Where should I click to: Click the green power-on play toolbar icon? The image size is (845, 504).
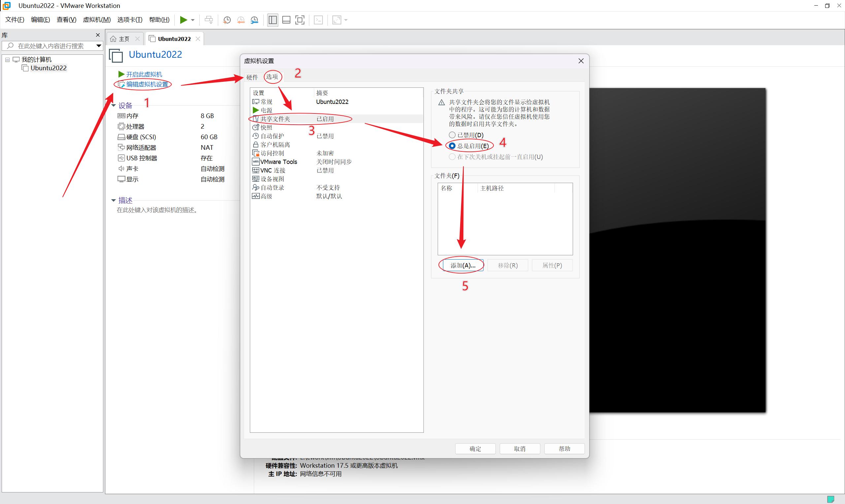183,20
